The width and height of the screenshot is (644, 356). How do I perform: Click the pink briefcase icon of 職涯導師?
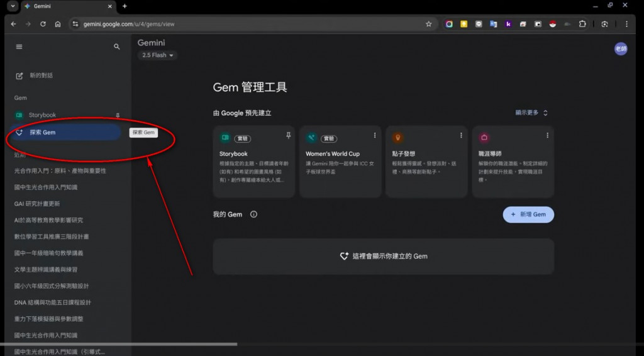(484, 138)
